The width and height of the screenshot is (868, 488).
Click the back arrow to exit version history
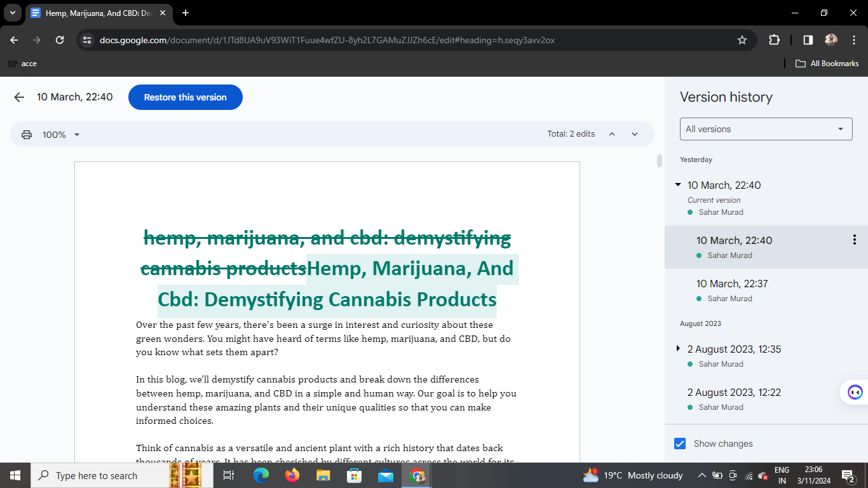[x=19, y=97]
